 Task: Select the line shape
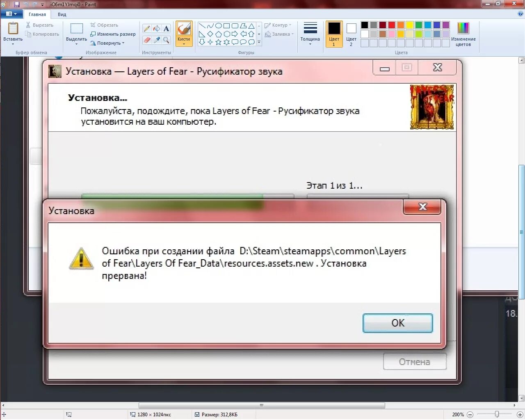(x=202, y=26)
